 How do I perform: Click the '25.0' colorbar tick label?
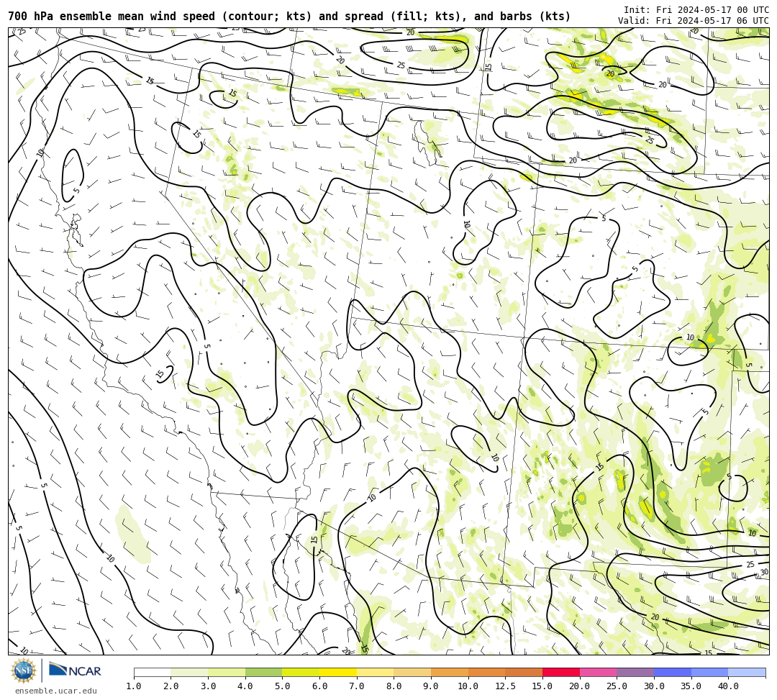(x=617, y=686)
